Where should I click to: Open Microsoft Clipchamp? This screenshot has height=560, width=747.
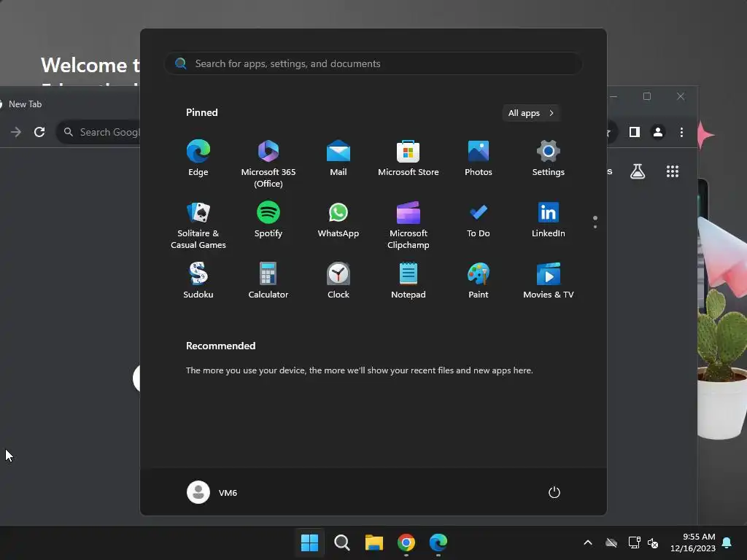point(409,225)
